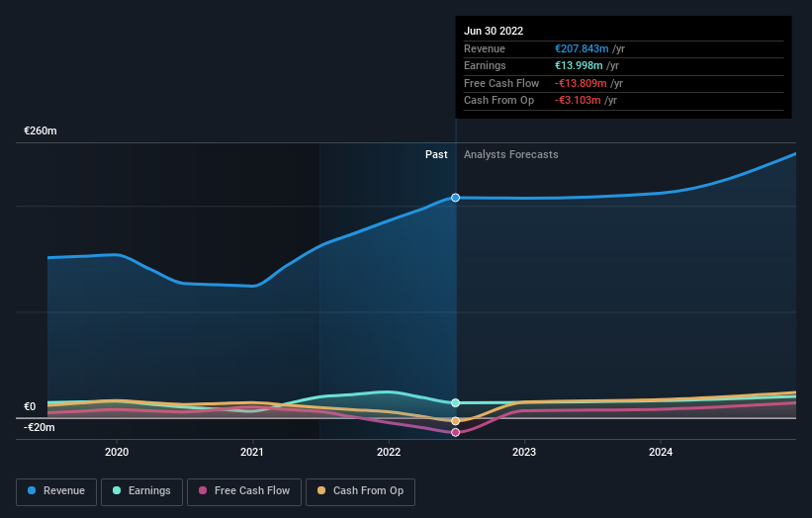The width and height of the screenshot is (812, 518).
Task: Click the Past label on the chart
Action: pyautogui.click(x=436, y=154)
